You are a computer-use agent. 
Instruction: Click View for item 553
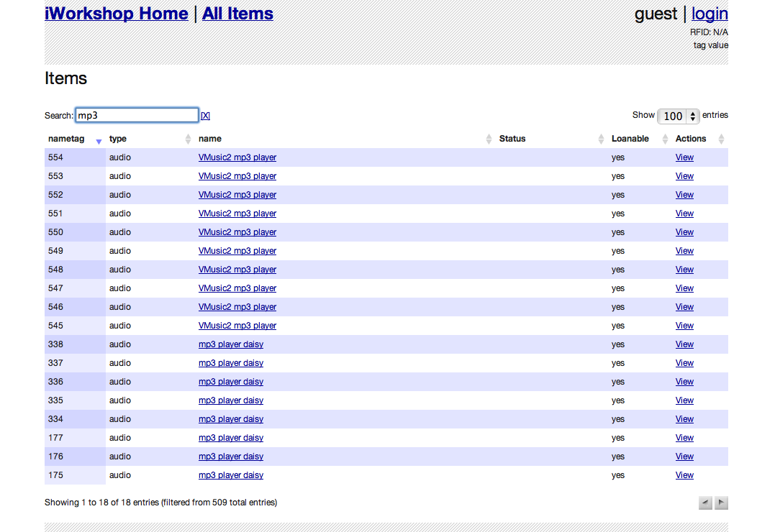click(684, 176)
